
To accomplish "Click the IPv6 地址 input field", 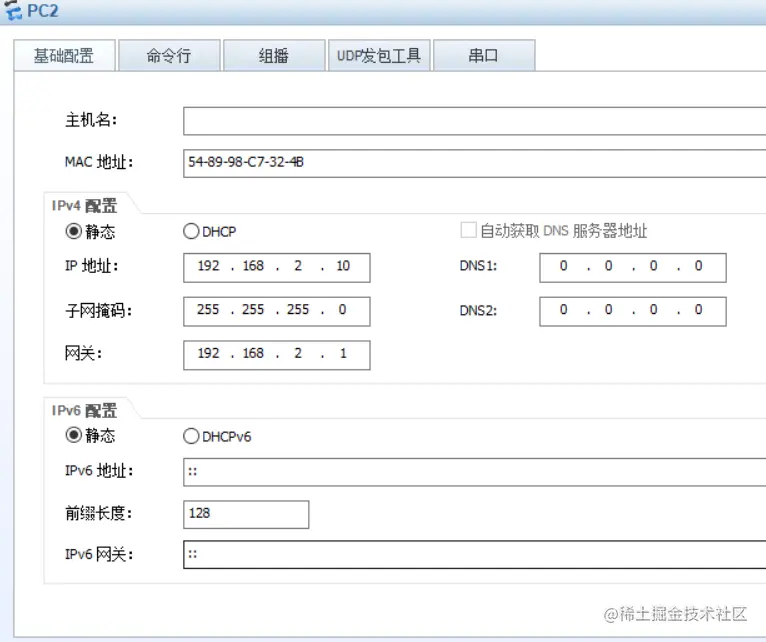I will pos(474,472).
